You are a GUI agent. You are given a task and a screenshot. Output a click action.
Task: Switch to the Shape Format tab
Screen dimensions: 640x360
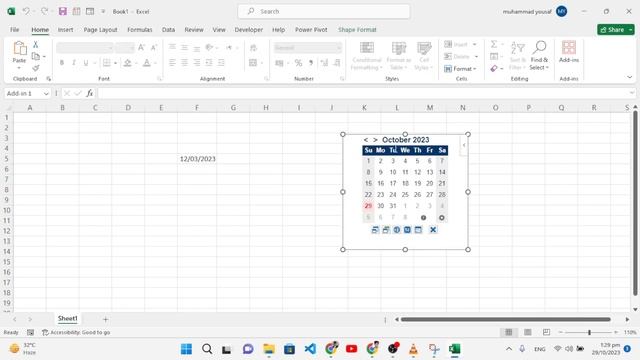357,30
